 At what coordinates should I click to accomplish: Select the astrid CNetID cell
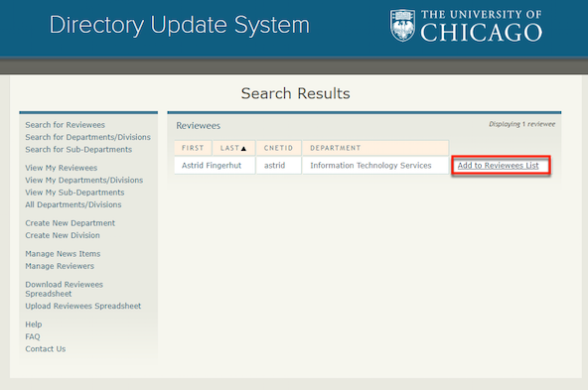tap(279, 165)
